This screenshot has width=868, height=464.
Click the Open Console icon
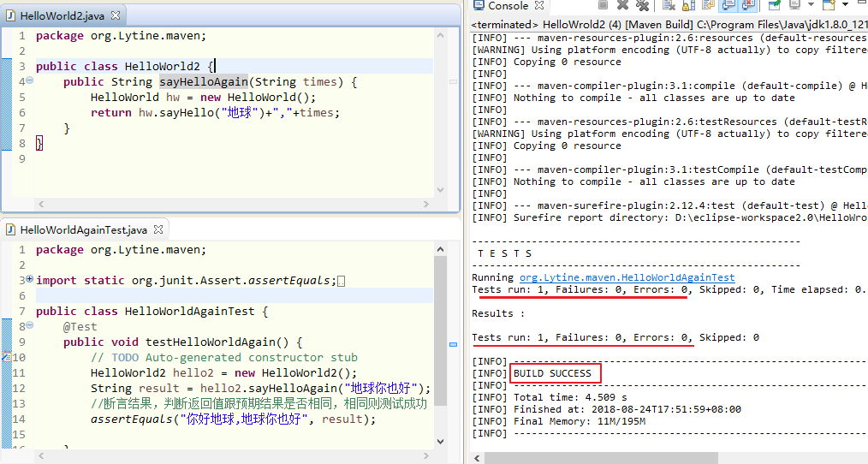point(829,5)
